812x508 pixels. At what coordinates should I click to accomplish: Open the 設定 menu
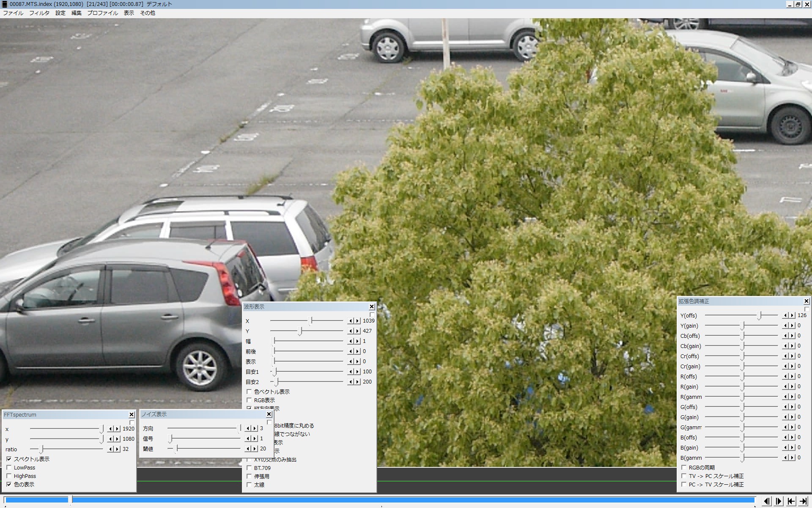click(x=60, y=13)
